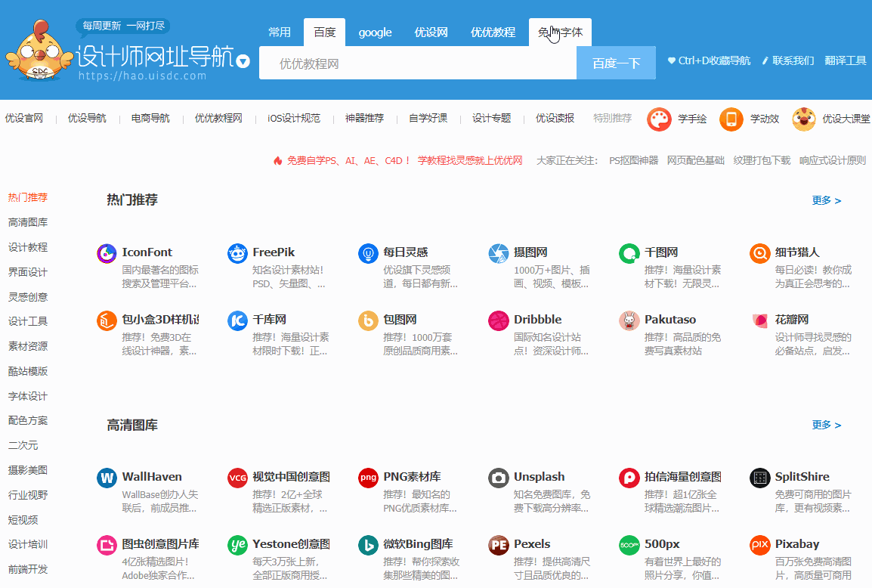This screenshot has height=588, width=872.
Task: Click the 图虫创意 pink icon
Action: [107, 545]
